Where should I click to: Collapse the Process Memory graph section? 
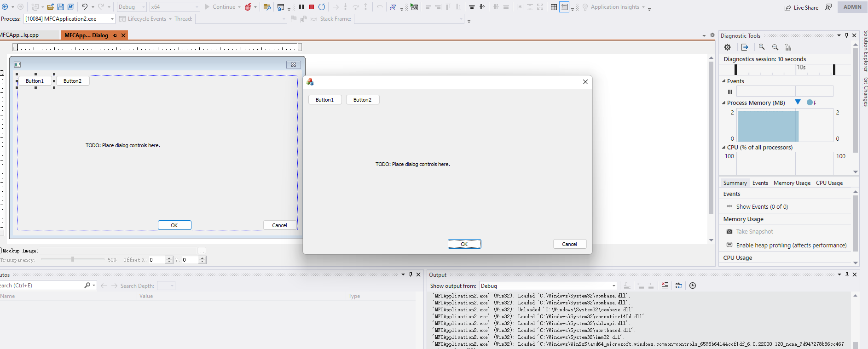click(723, 103)
